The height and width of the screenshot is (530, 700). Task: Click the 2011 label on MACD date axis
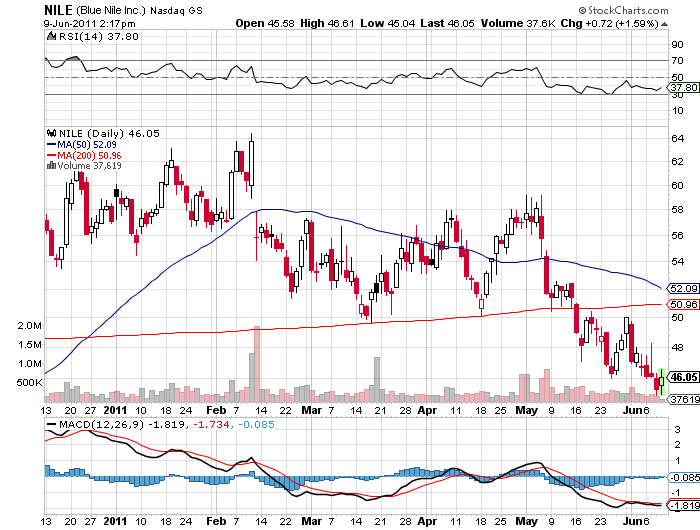click(x=115, y=521)
